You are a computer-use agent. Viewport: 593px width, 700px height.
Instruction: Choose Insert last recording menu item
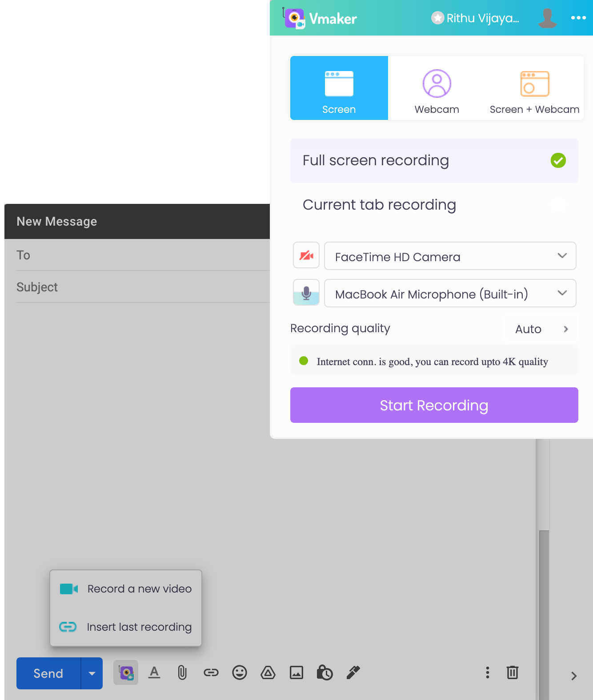[126, 627]
